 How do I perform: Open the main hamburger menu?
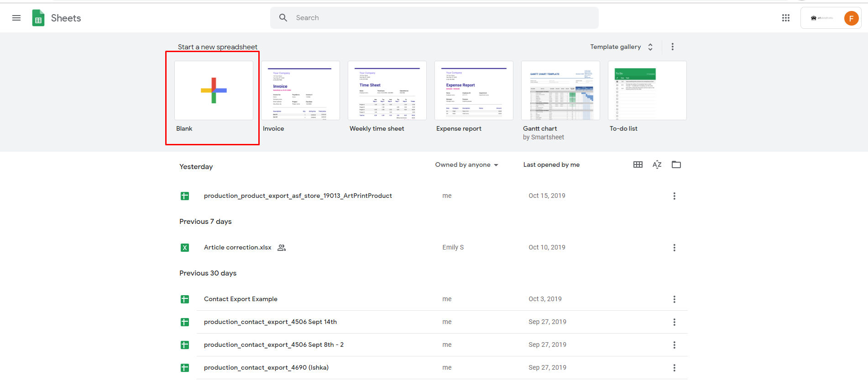(x=16, y=18)
